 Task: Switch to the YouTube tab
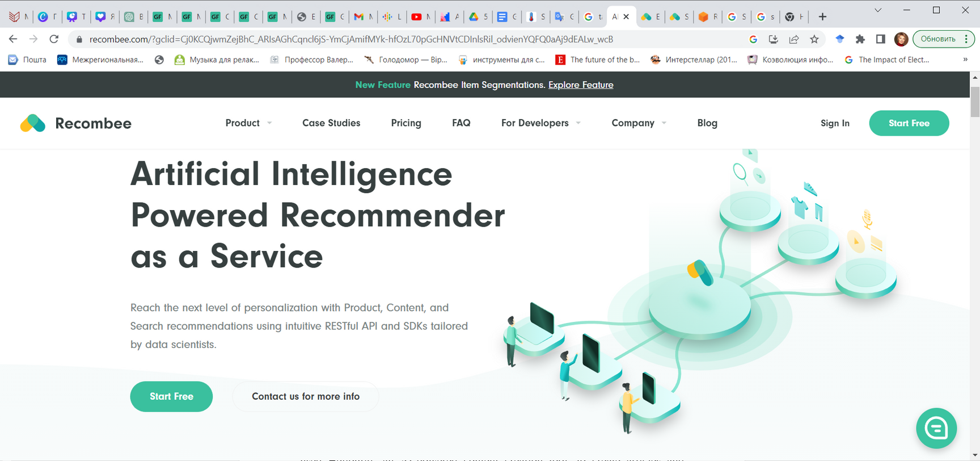point(421,17)
